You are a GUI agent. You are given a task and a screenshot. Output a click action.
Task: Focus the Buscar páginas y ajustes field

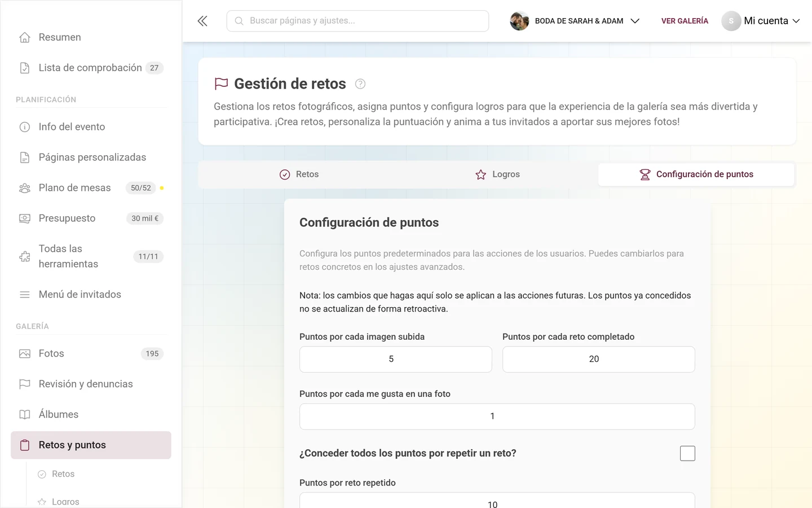tap(358, 21)
